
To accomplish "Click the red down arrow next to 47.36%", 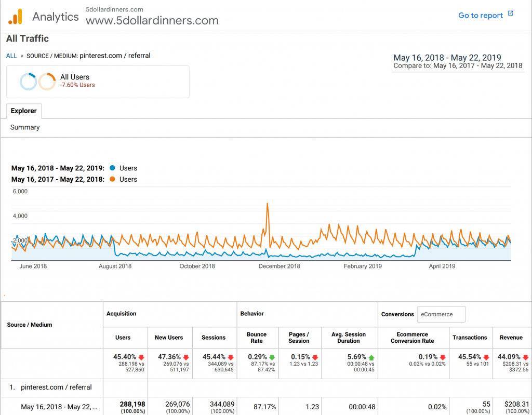I will click(x=186, y=357).
